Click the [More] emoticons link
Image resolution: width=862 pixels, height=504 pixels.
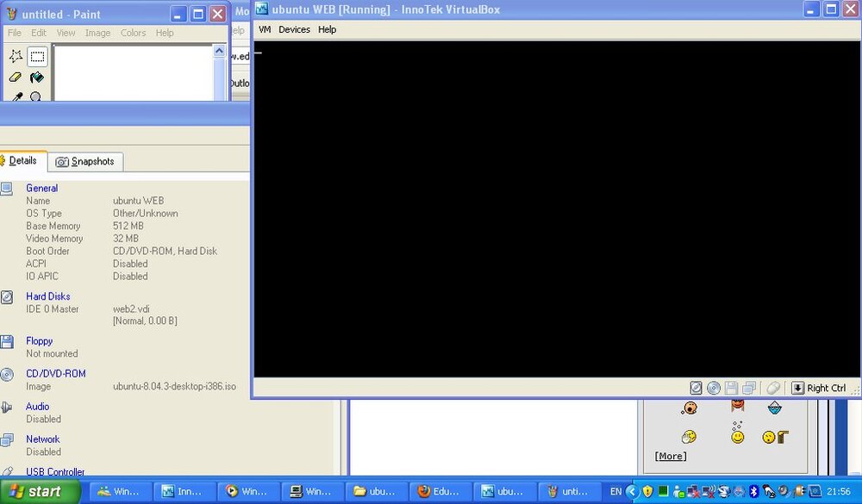click(x=671, y=456)
